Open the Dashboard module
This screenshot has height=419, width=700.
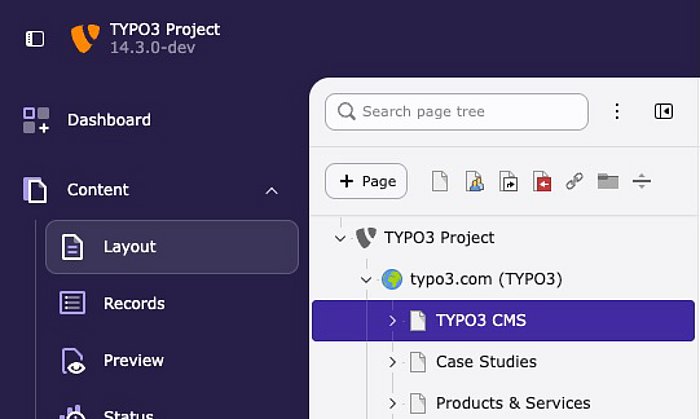[109, 120]
